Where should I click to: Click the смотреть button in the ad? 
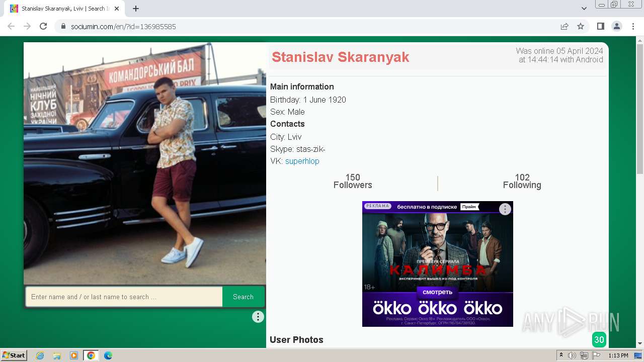coord(437,292)
